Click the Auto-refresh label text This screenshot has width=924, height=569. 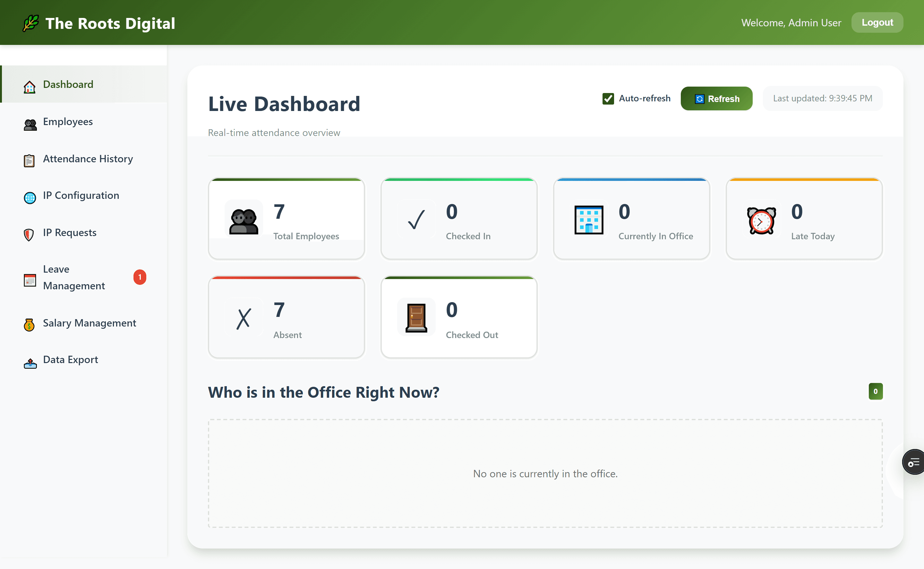click(x=644, y=98)
